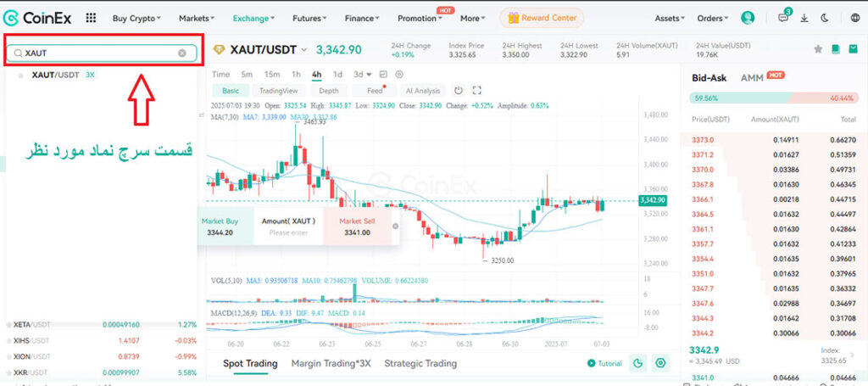Open chart settings hexagon icon
Viewport: 868px width, 386px height.
tap(399, 74)
